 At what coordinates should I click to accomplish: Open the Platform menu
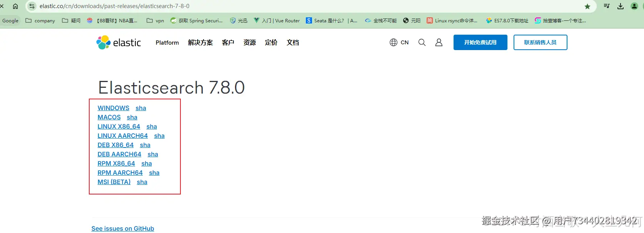[x=167, y=42]
